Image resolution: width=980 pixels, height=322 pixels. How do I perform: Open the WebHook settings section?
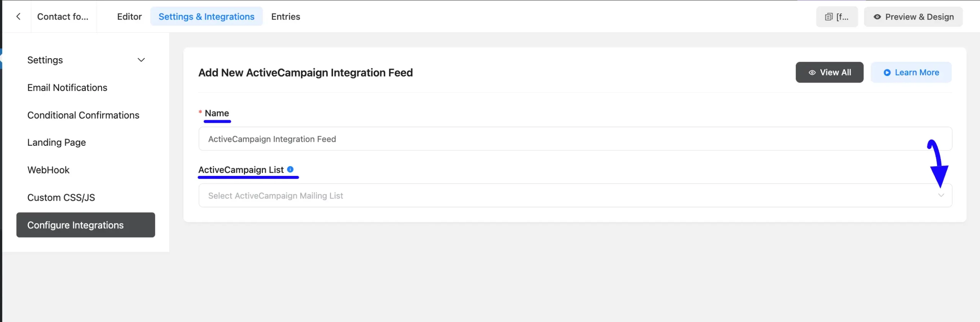pos(48,170)
